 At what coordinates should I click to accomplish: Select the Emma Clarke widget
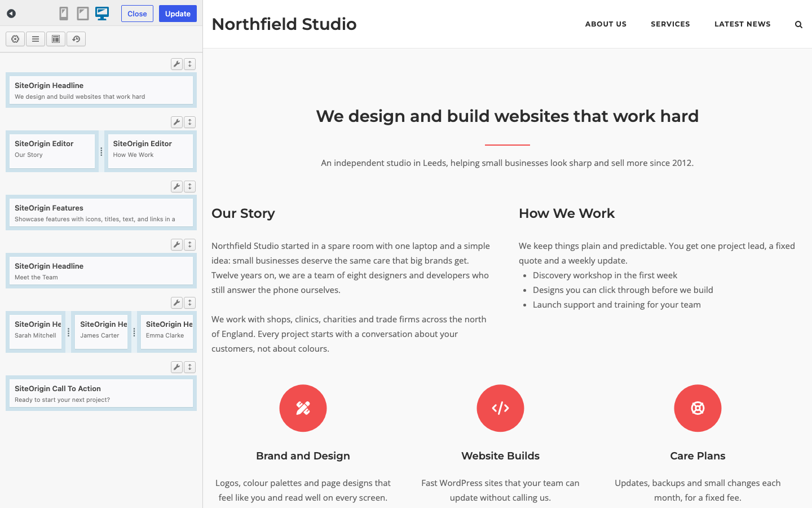167,332
